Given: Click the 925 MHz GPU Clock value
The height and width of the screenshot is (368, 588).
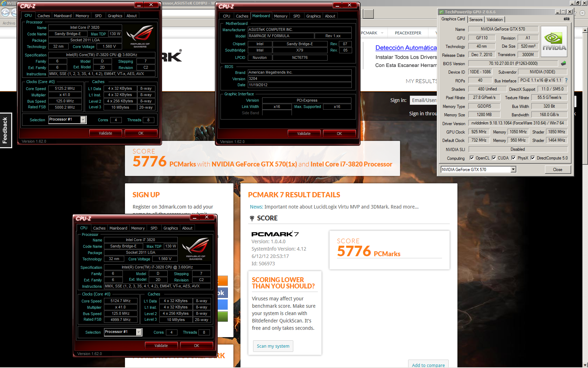Looking at the screenshot, I should pyautogui.click(x=479, y=132).
